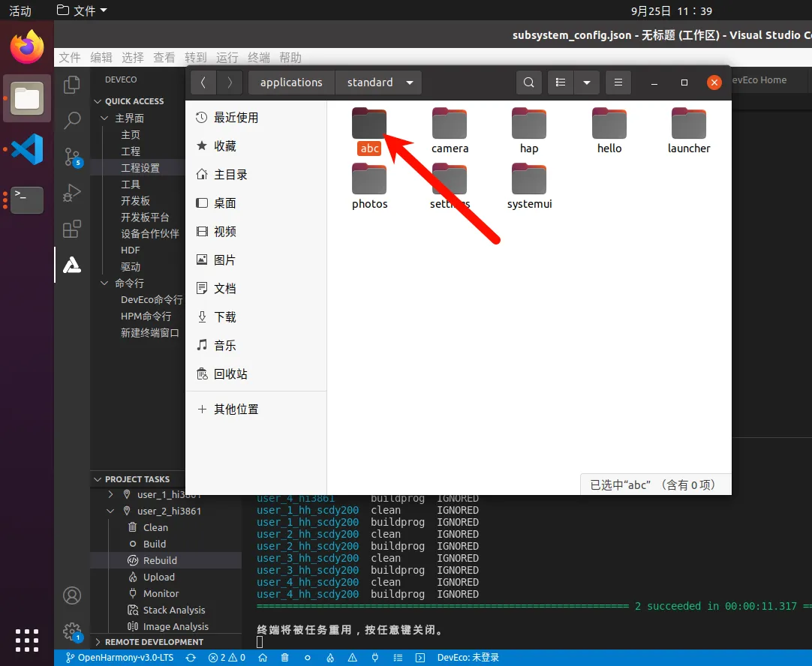The width and height of the screenshot is (812, 666).
Task: Open the Extensions view icon
Action: click(72, 229)
